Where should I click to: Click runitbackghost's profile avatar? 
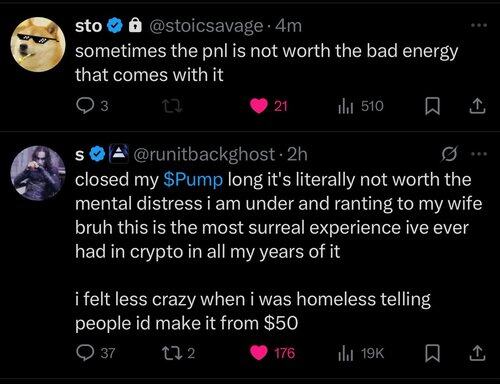pyautogui.click(x=38, y=173)
